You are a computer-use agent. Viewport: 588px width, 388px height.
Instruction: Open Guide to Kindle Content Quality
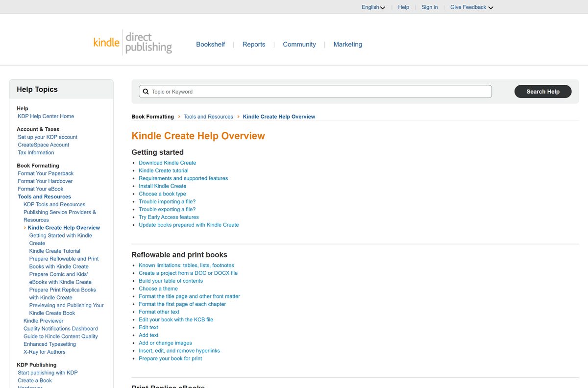click(x=61, y=337)
